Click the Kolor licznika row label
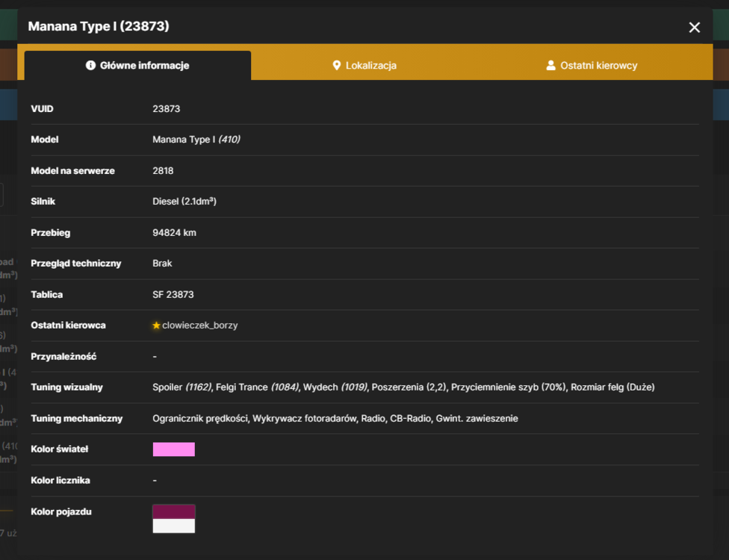The height and width of the screenshot is (560, 729). pyautogui.click(x=61, y=481)
